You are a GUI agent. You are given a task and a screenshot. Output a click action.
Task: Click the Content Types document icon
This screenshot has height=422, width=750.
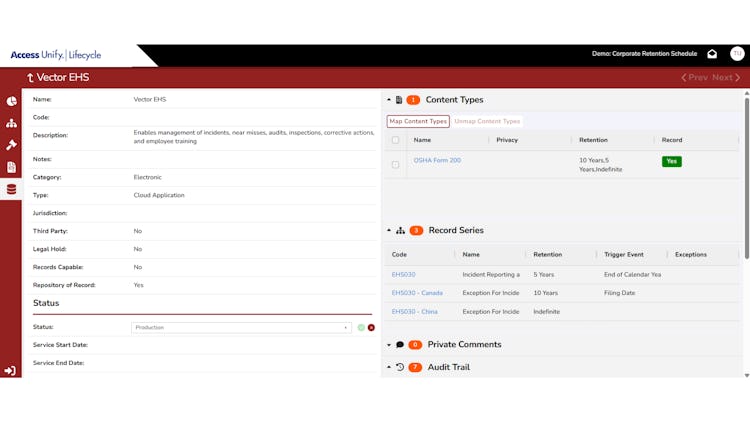coord(399,100)
